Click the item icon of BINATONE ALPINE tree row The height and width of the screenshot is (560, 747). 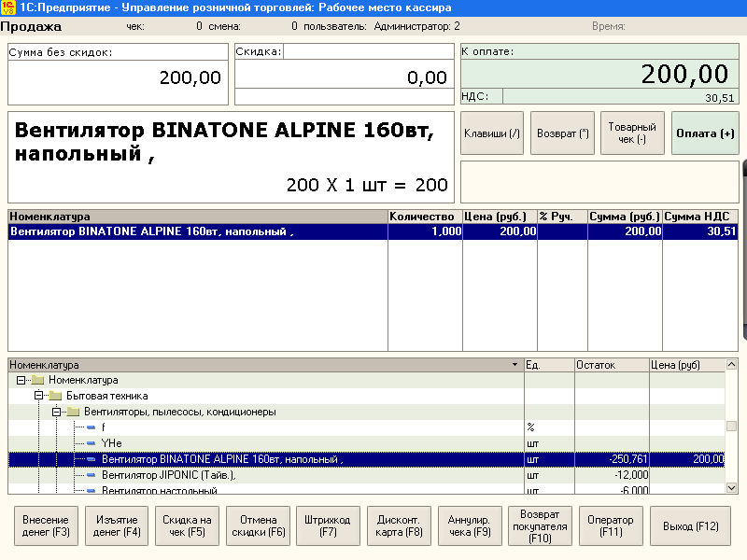click(91, 459)
